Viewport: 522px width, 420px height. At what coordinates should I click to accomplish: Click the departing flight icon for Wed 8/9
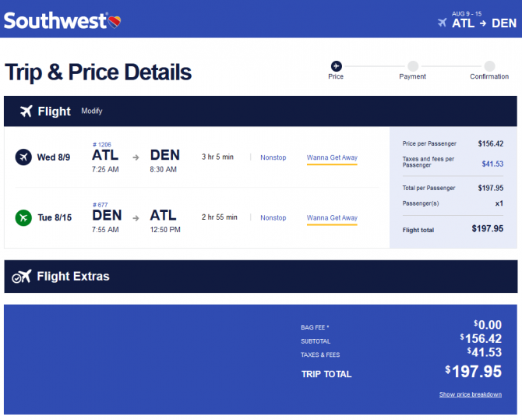[23, 157]
